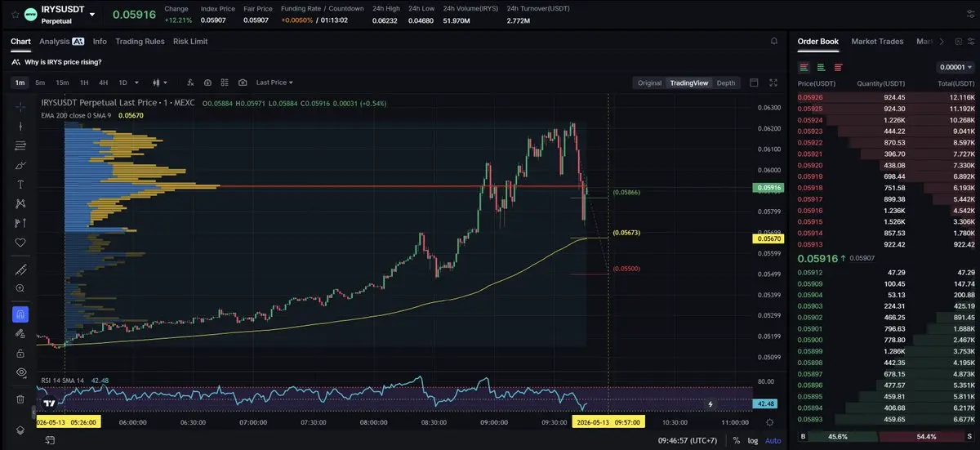Show more order book tabs arrow

942,41
